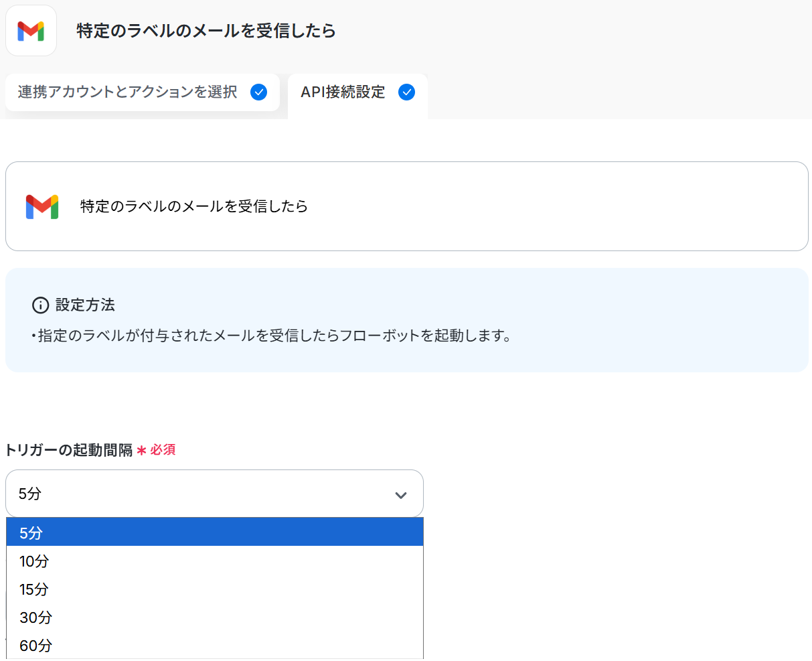Collapse the dropdown using its chevron arrow

coord(401,495)
